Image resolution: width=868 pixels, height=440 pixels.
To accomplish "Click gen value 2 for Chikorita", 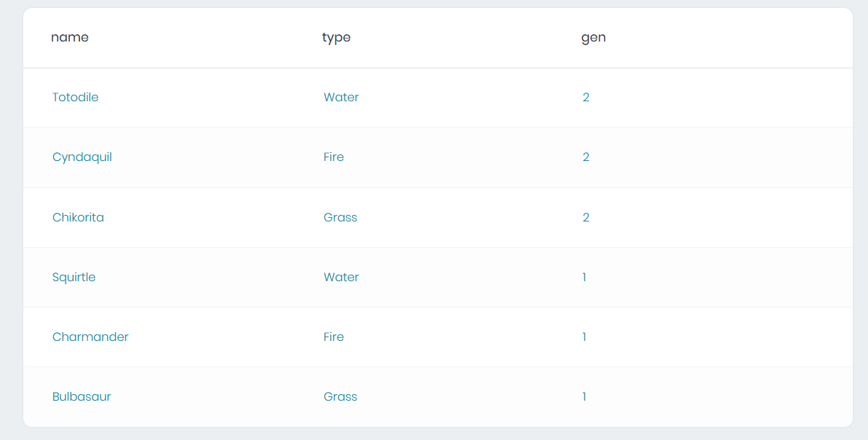I will [586, 217].
